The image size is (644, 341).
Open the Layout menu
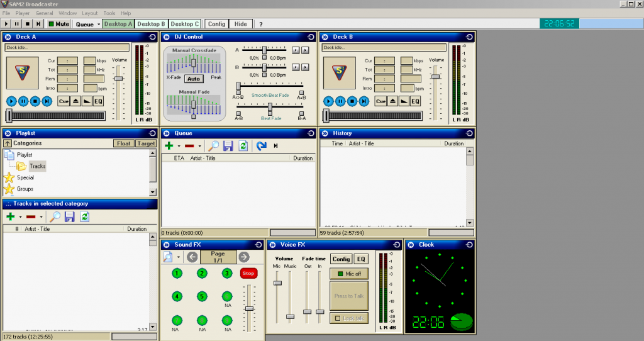pyautogui.click(x=90, y=13)
